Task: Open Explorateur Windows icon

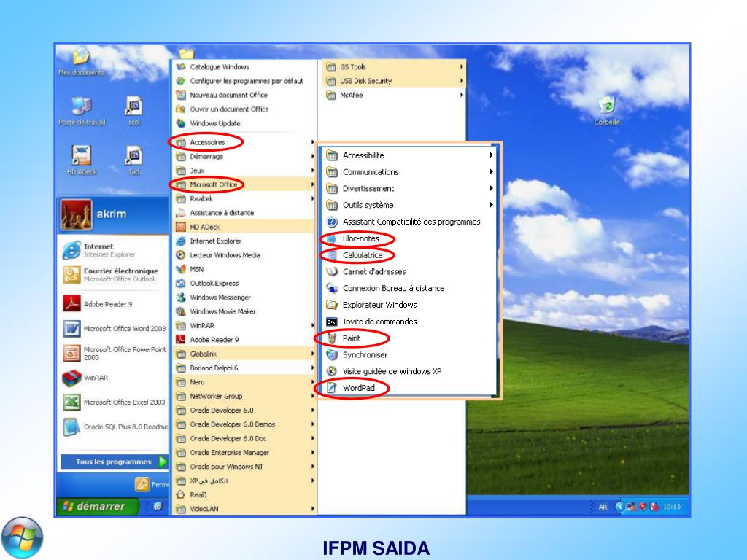Action: pos(332,305)
